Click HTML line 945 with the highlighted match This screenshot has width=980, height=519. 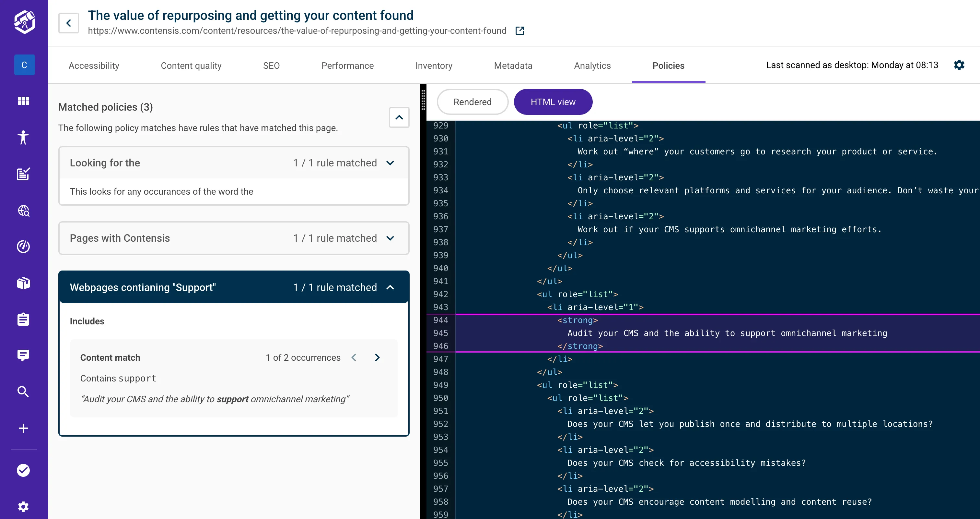[727, 333]
